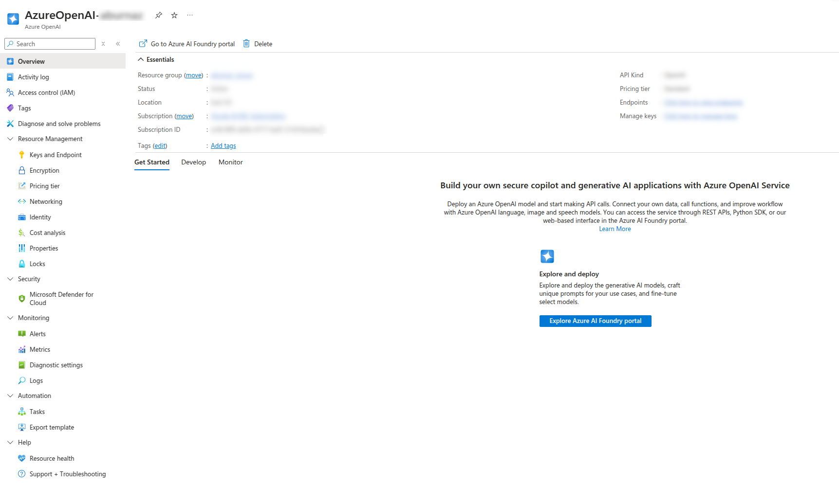Collapse the Monitoring section
This screenshot has height=504, width=839.
pyautogui.click(x=10, y=318)
